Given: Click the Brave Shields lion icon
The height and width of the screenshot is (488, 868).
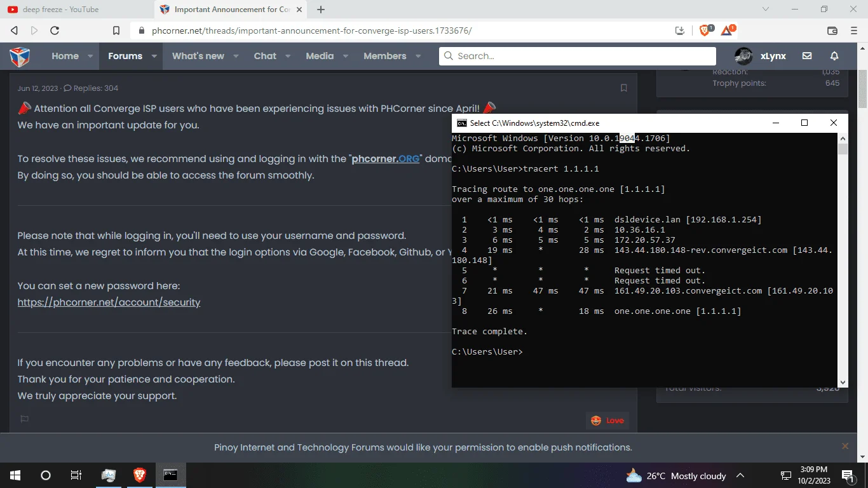Looking at the screenshot, I should coord(705,30).
